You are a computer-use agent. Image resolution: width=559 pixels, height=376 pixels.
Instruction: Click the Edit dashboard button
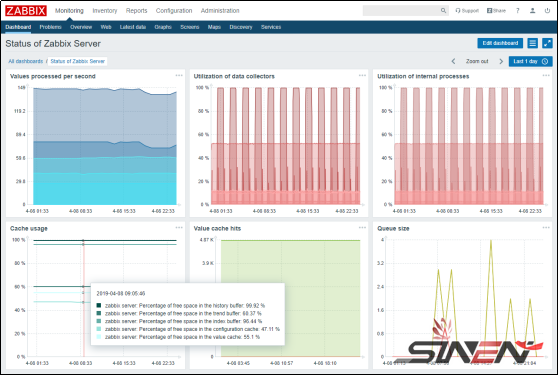[x=500, y=43]
